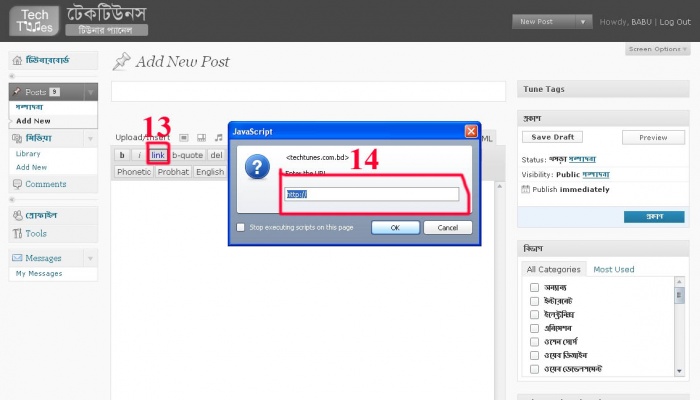Click the sidebar collapse arrow below Dashboard

pos(12,76)
